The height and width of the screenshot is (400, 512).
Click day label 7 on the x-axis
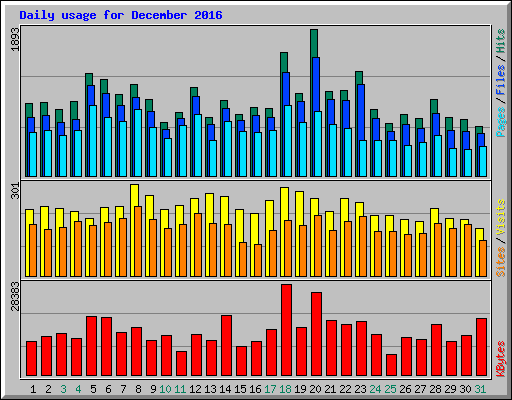pos(123,389)
